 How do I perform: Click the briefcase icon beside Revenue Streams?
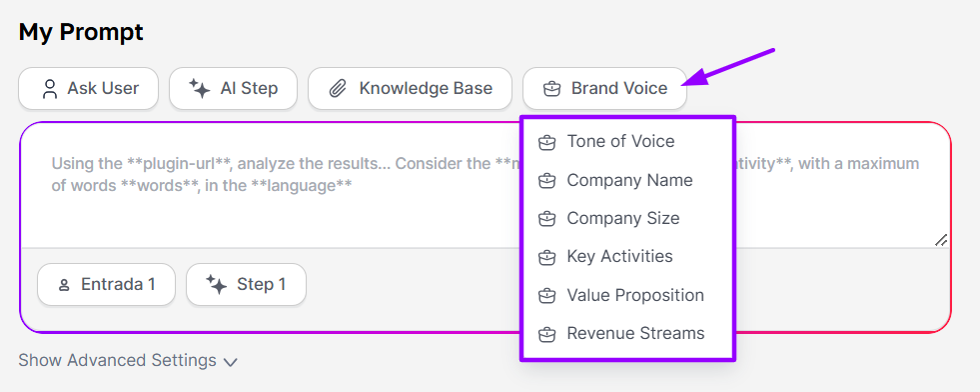coord(546,334)
